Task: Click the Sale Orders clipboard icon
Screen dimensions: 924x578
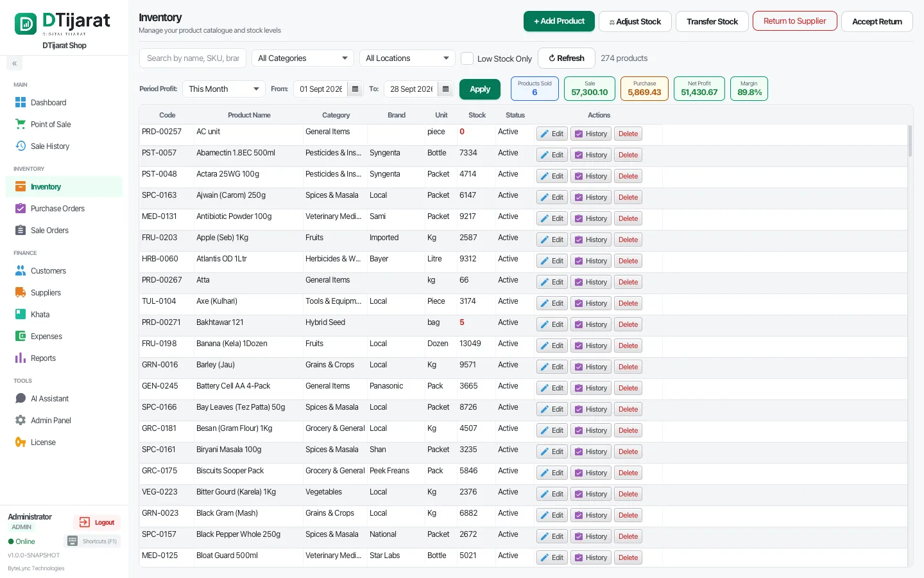Action: tap(21, 230)
